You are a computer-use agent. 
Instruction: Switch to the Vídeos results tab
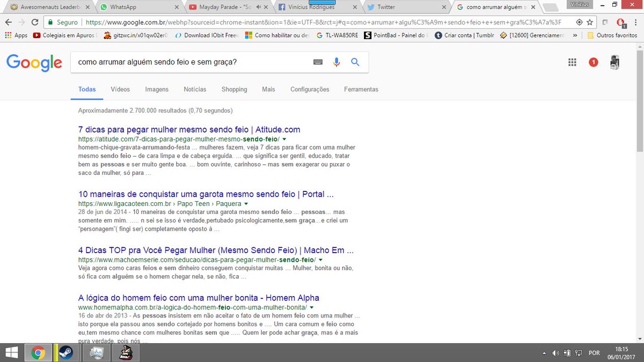(x=120, y=90)
